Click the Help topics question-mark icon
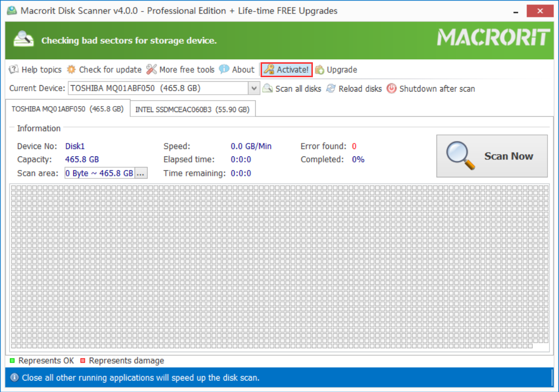 13,70
